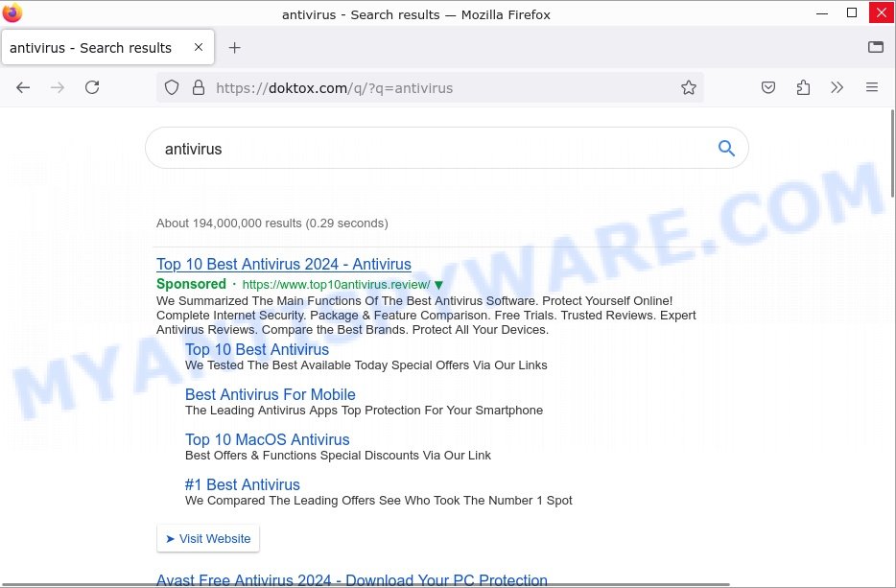The height and width of the screenshot is (588, 896).
Task: Show site security padlock info
Action: coord(199,87)
